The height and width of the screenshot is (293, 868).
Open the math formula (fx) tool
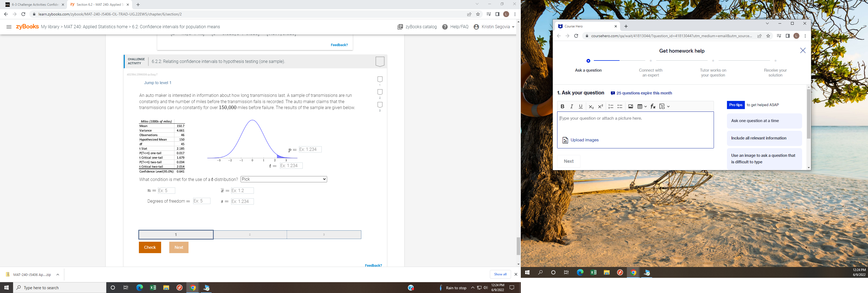click(653, 107)
